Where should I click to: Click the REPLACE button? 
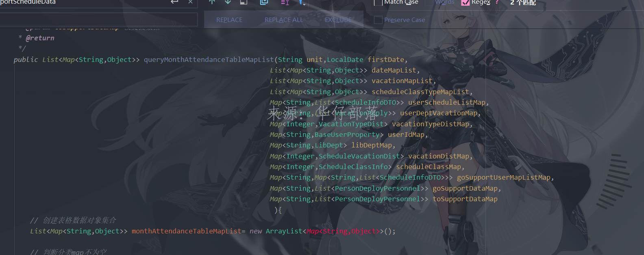coord(229,20)
